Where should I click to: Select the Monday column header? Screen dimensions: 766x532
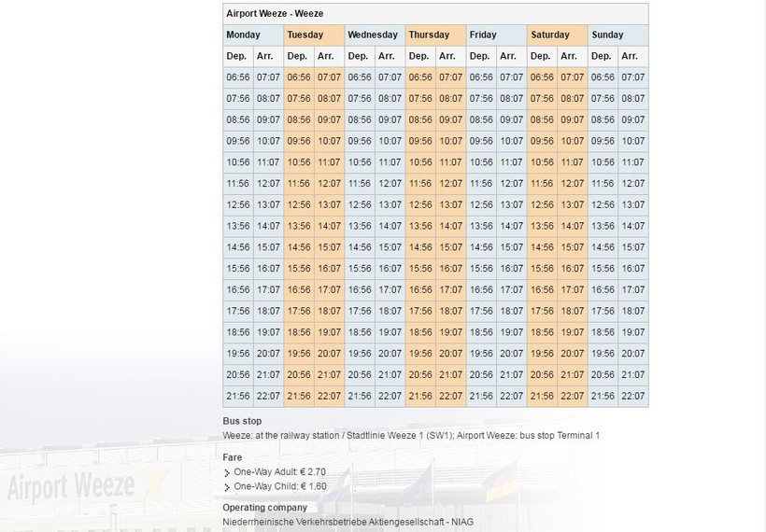pyautogui.click(x=244, y=35)
